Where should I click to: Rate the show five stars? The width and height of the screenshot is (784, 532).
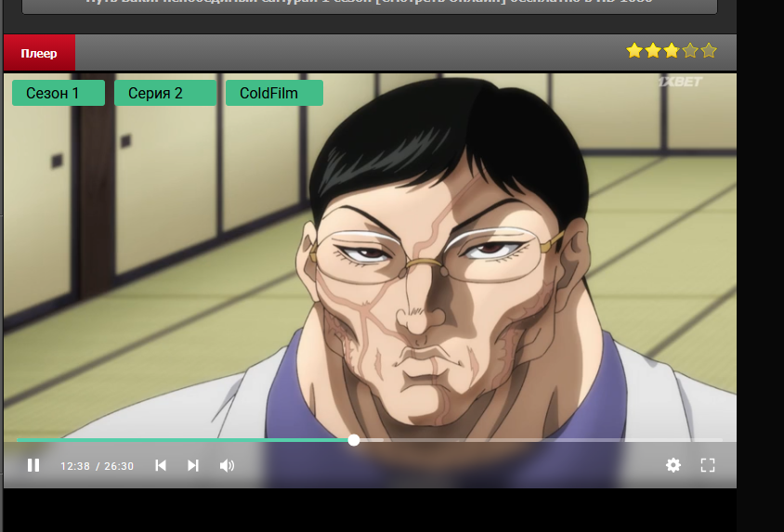(x=709, y=50)
